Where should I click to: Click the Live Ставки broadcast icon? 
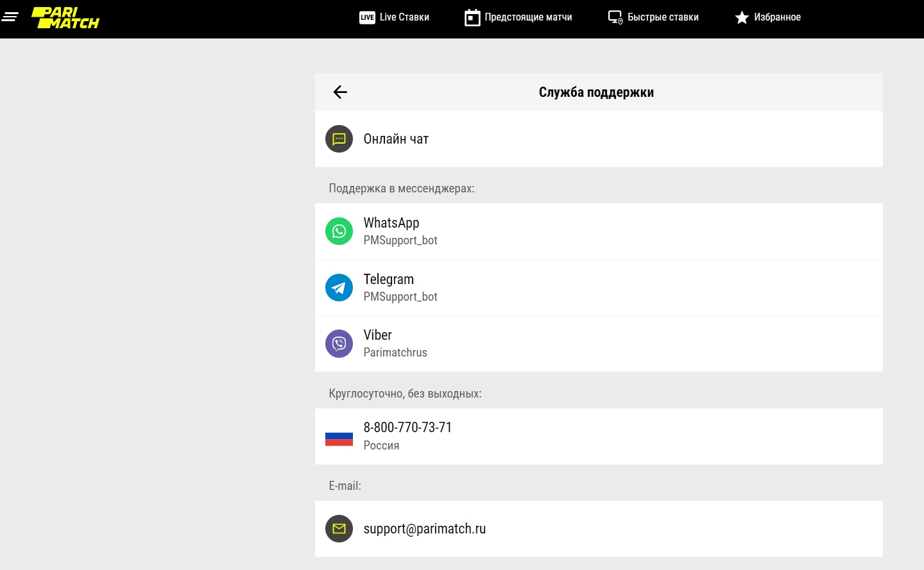click(366, 17)
